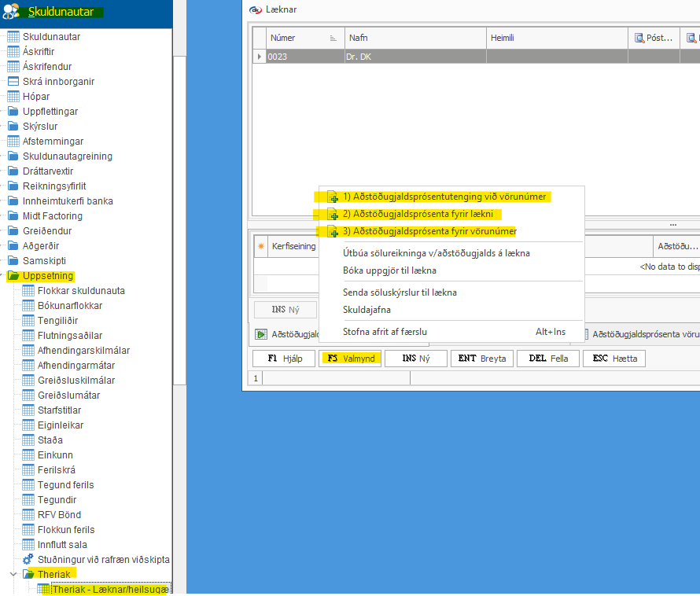Click the icon for Aðstöðugjaldsprósenta fyrir lækni
Image resolution: width=700 pixels, height=596 pixels.
coord(333,214)
